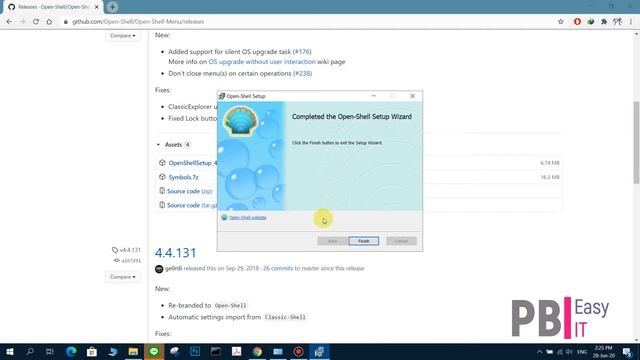Download Source code (zip)
Viewport: 640px width, 360px height.
[189, 191]
